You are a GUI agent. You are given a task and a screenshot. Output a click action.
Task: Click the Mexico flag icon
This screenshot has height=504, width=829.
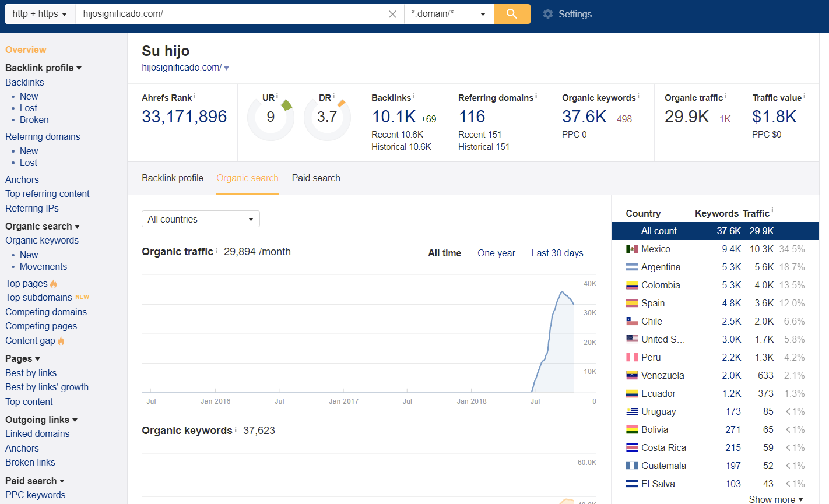631,249
